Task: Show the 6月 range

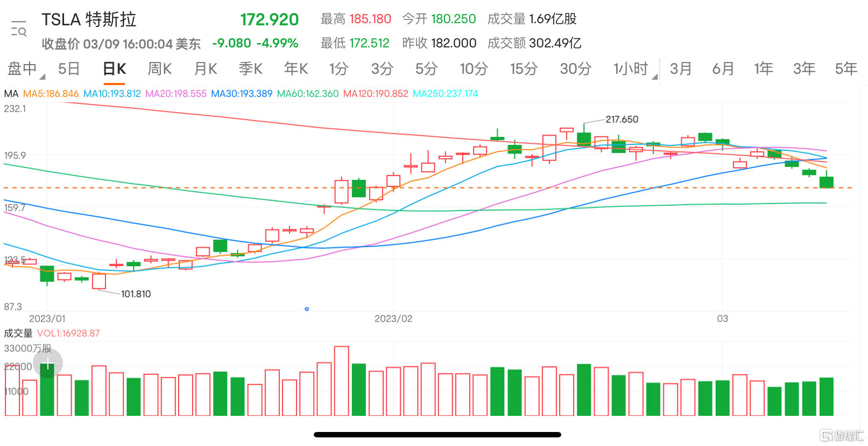Action: (x=723, y=69)
